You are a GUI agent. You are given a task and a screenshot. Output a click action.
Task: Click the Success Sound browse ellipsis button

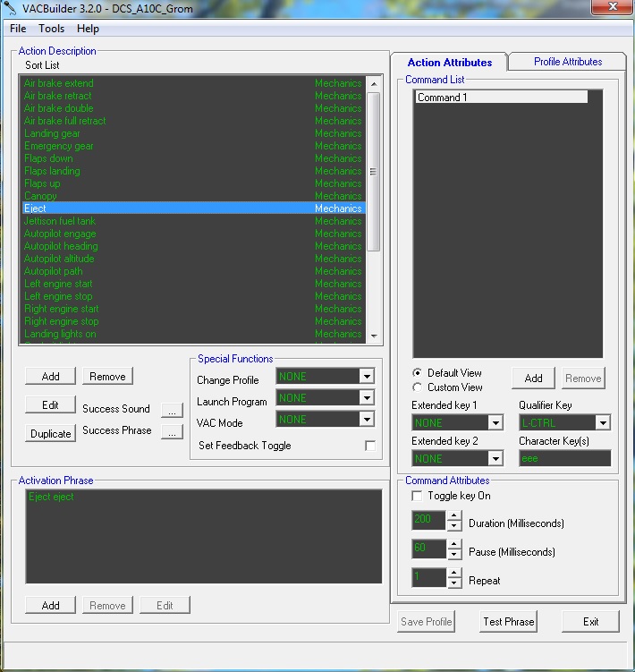[172, 410]
